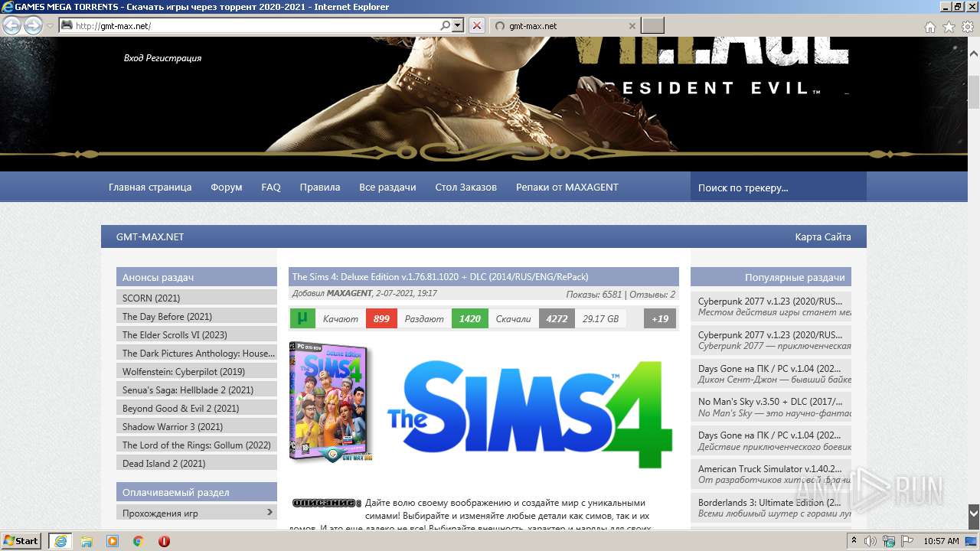Click the page scroll-down arrow
The width and height of the screenshot is (980, 551).
[973, 512]
